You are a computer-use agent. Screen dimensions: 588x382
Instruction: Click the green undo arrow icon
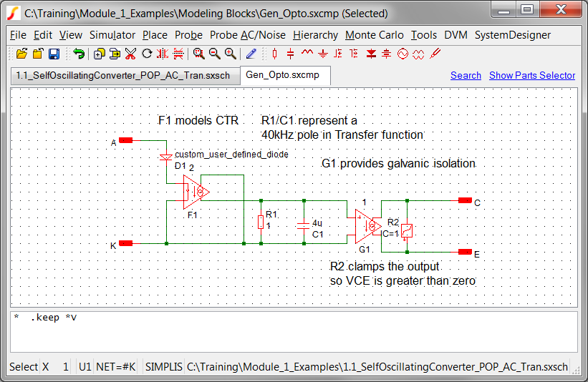tap(79, 54)
